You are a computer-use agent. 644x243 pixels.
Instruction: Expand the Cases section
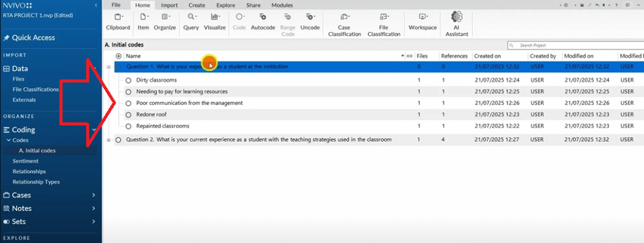point(94,195)
